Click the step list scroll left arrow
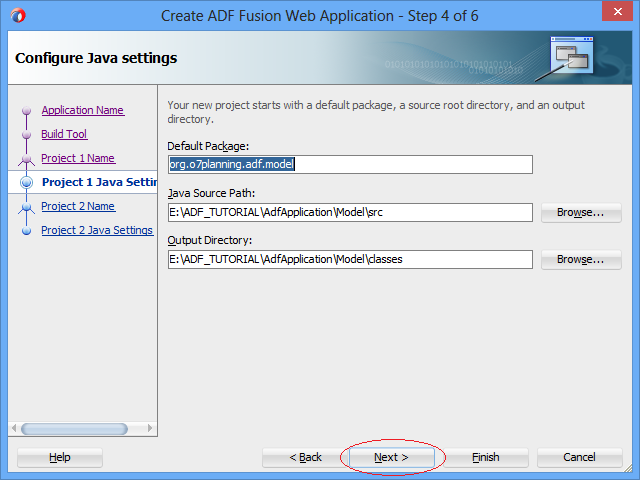Image resolution: width=640 pixels, height=480 pixels. coord(14,428)
